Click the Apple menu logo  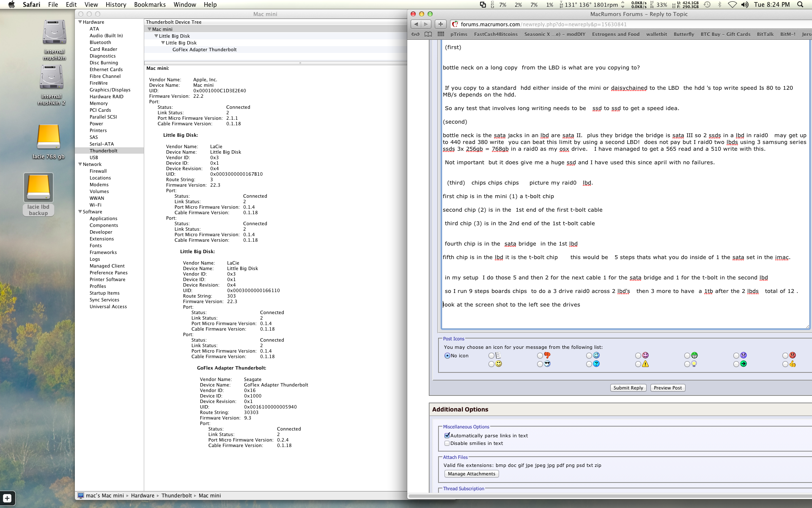pos(11,5)
